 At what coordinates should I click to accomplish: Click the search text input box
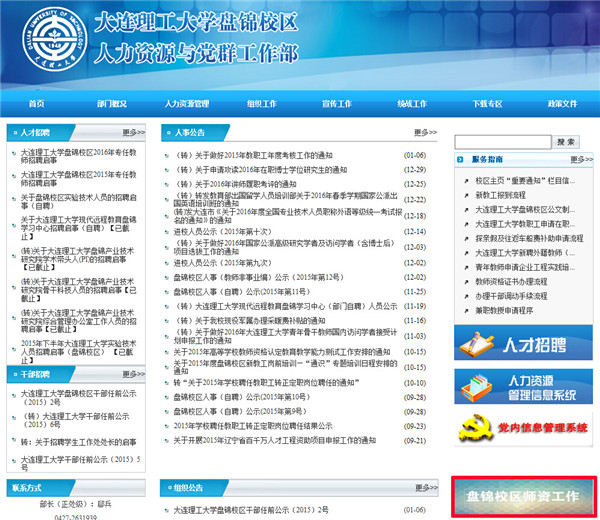(x=502, y=142)
